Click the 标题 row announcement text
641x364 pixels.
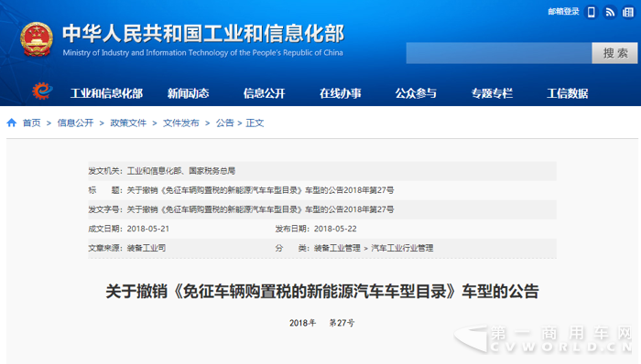pyautogui.click(x=260, y=190)
